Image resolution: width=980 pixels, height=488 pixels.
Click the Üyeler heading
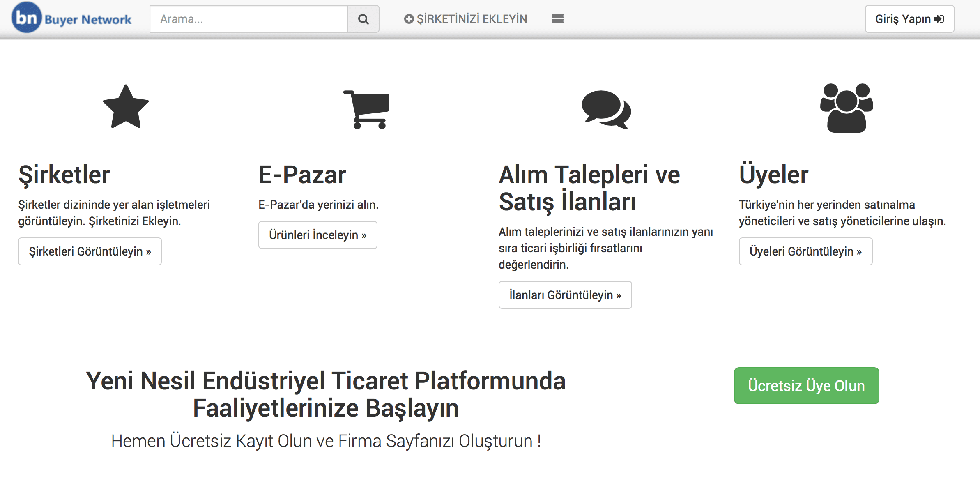click(773, 175)
